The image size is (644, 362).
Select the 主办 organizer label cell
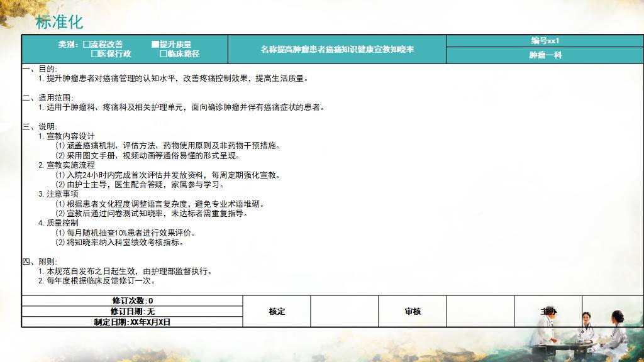pos(548,311)
